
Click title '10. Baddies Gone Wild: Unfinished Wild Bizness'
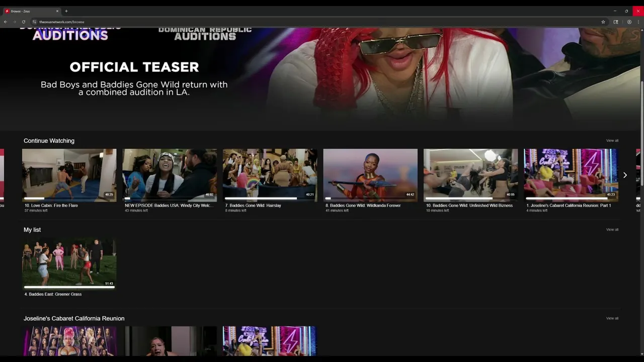click(469, 206)
